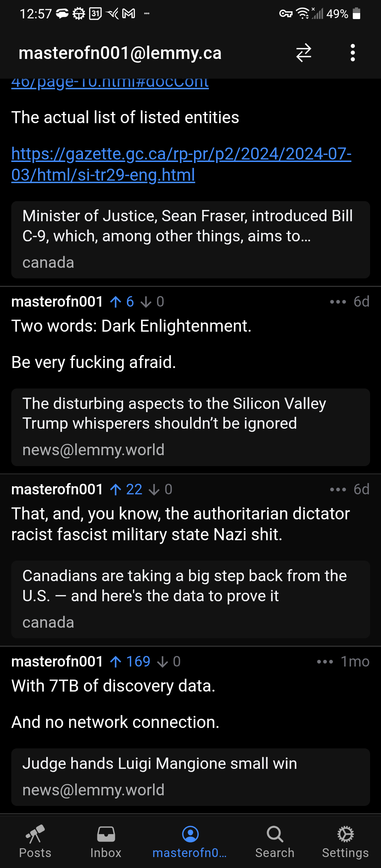The width and height of the screenshot is (381, 868).
Task: Open the Settings gear tab
Action: point(345,842)
